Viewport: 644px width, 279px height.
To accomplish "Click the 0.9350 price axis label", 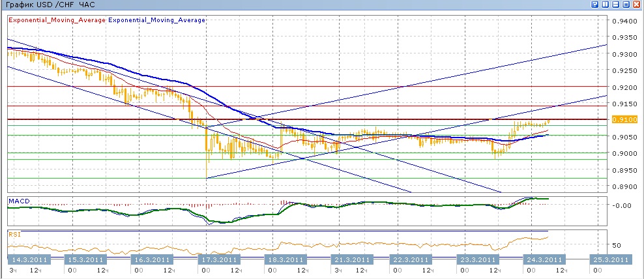I will click(624, 37).
